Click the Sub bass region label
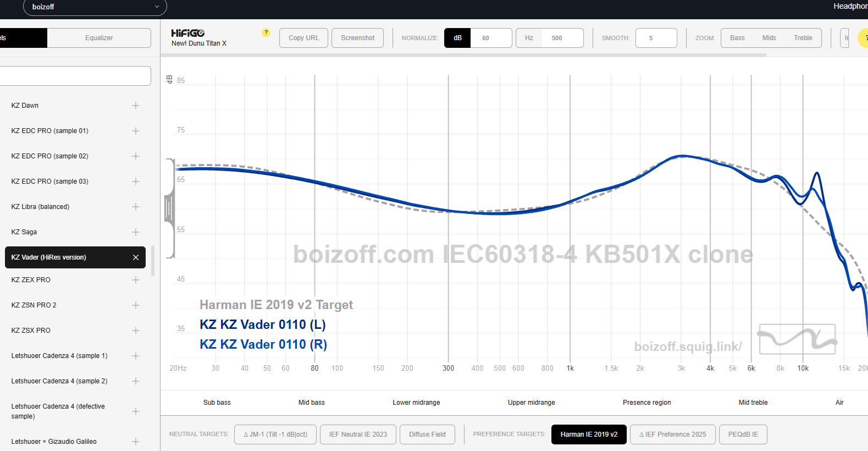Viewport: 868px width, 451px height. tap(217, 403)
